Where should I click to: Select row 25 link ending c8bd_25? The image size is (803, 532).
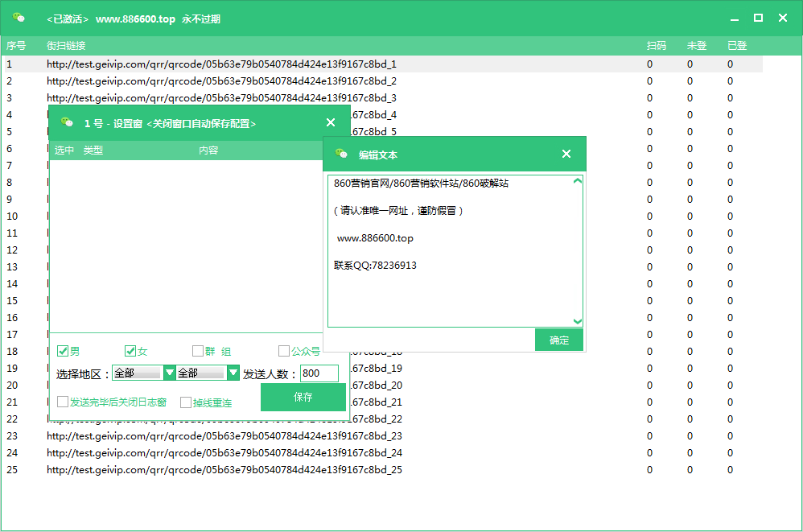click(x=224, y=469)
